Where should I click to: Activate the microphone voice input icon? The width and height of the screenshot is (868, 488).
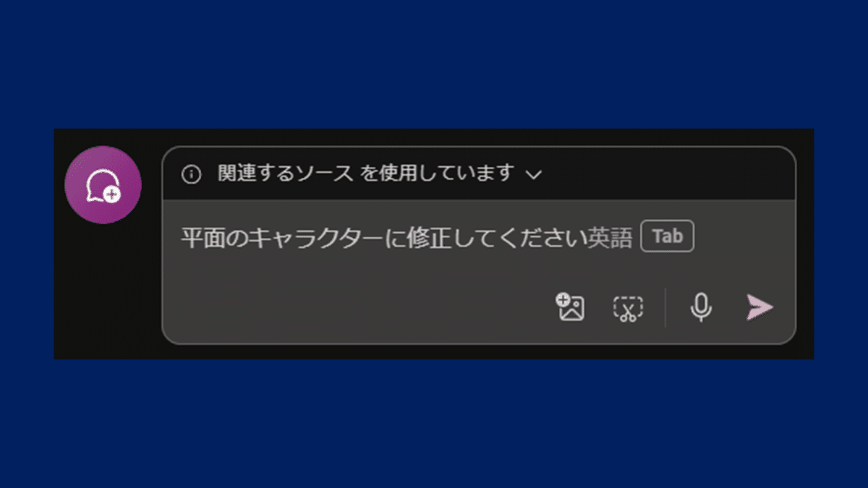(x=700, y=308)
